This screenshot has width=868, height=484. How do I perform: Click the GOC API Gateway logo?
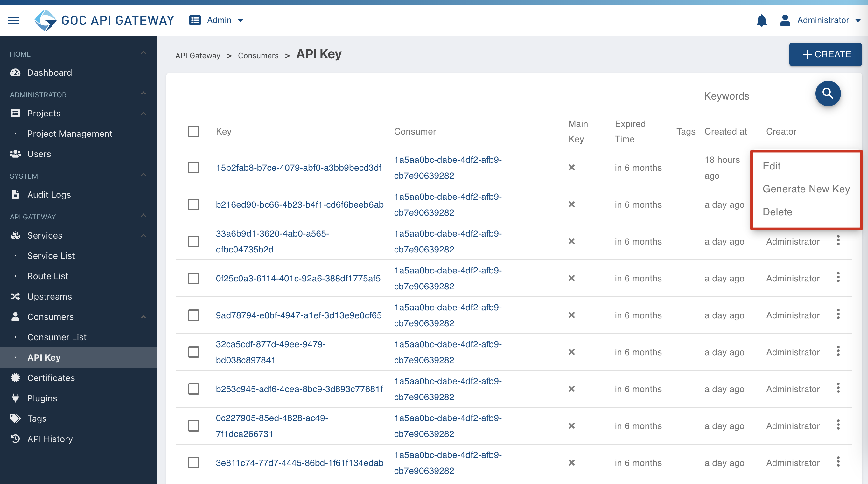pos(104,20)
